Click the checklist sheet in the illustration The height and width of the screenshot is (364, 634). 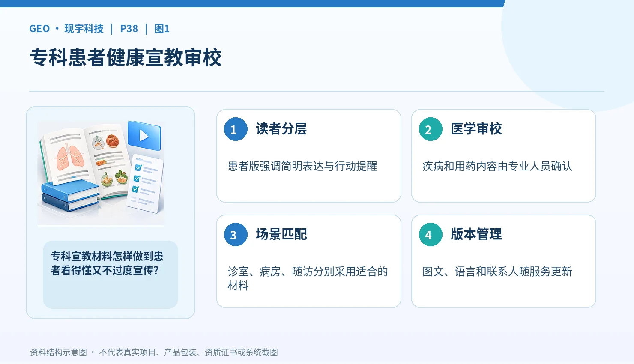[146, 184]
